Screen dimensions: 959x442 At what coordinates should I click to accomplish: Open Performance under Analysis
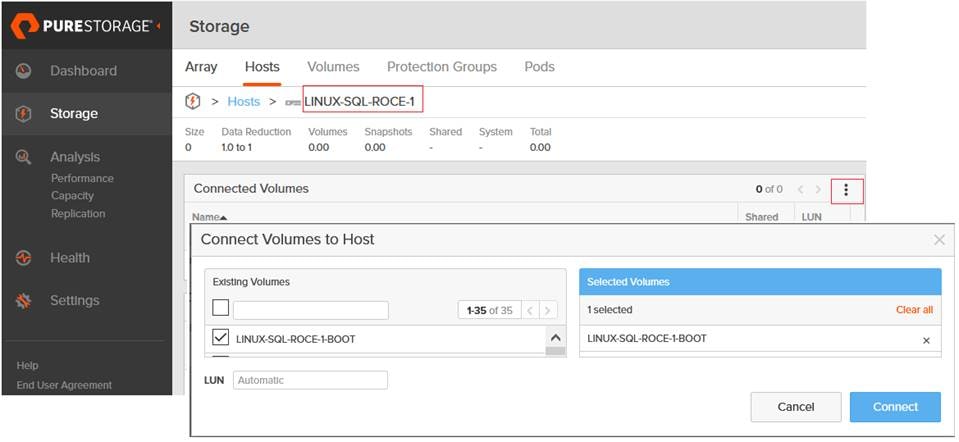(82, 179)
